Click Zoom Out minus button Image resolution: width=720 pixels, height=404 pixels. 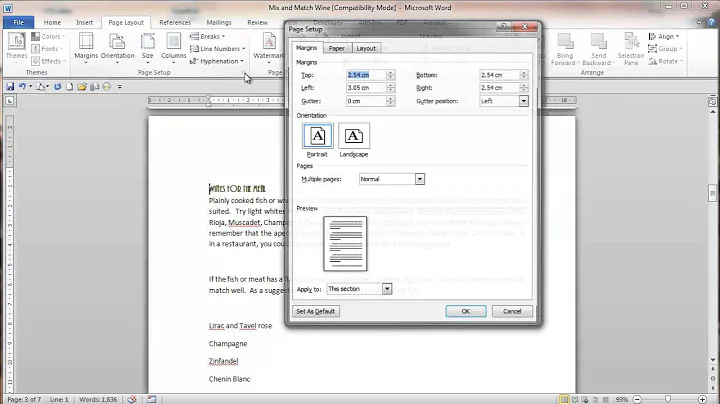coord(637,399)
